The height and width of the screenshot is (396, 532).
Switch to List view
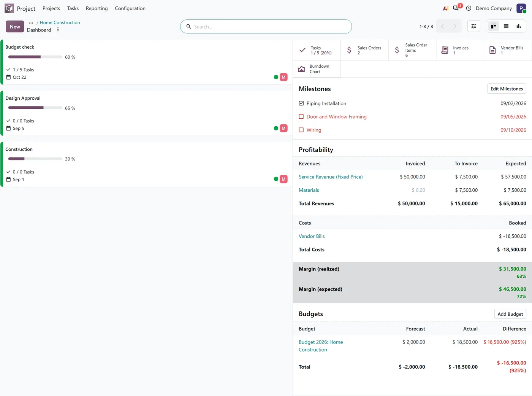(506, 26)
